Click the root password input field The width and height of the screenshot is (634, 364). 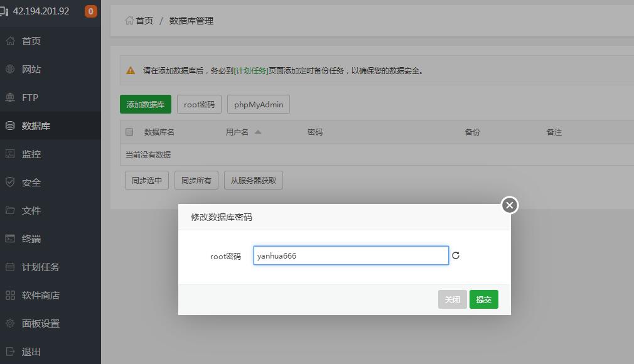[x=351, y=255]
